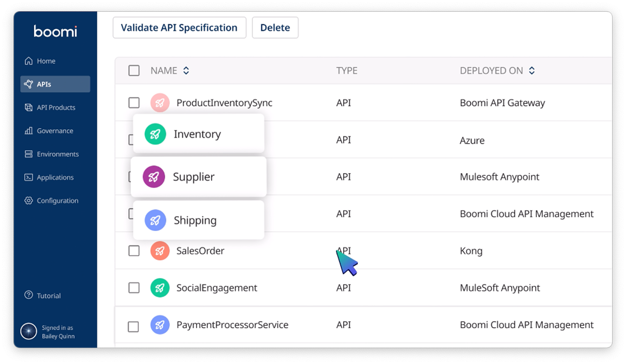626x364 pixels.
Task: Select the Inventory rocket icon
Action: click(x=155, y=134)
